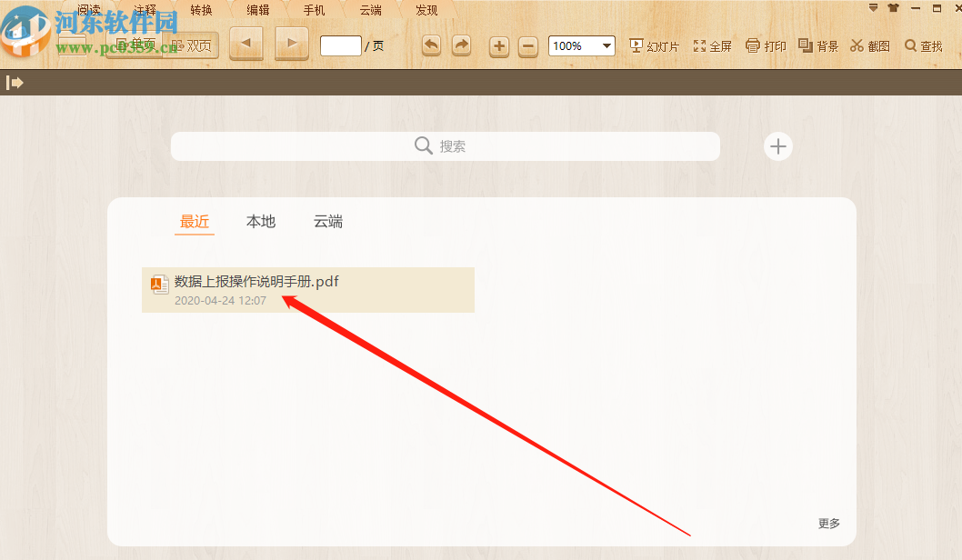Viewport: 962px width, 560px height.
Task: Open the 查找 find tool
Action: tap(924, 45)
